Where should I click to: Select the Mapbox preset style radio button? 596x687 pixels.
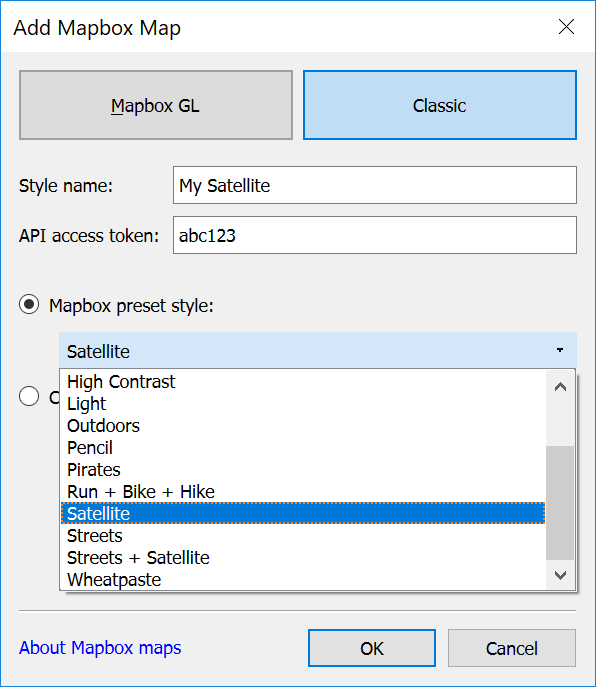click(29, 305)
